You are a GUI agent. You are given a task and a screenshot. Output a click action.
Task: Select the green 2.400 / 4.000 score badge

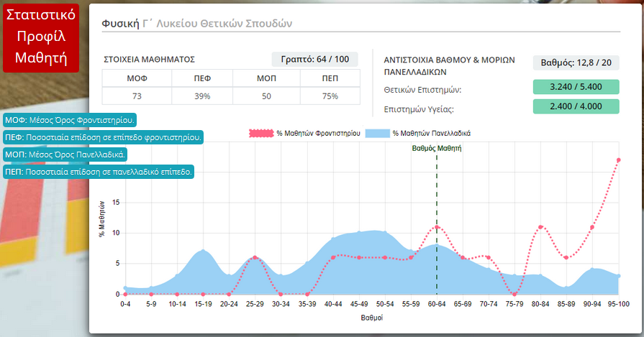576,106
